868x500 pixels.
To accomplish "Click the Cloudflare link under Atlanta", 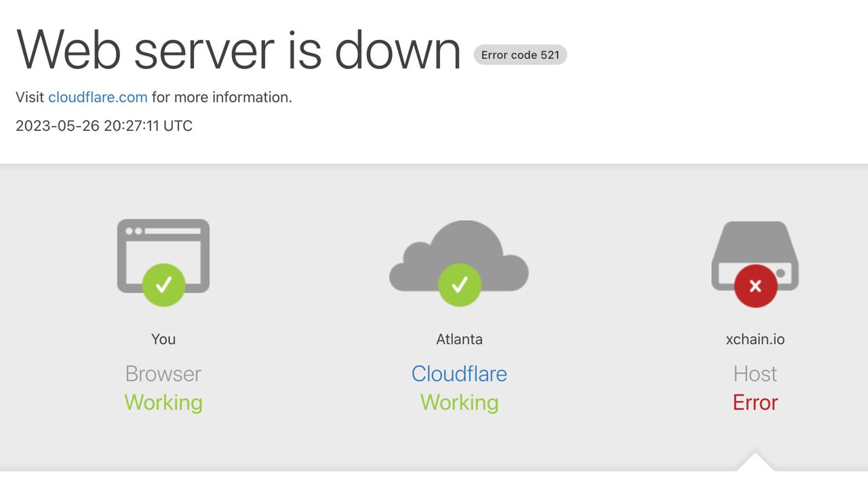I will (459, 373).
